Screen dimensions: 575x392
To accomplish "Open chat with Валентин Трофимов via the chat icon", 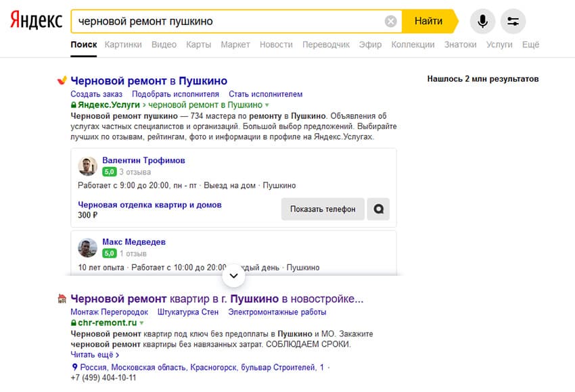I will 378,210.
